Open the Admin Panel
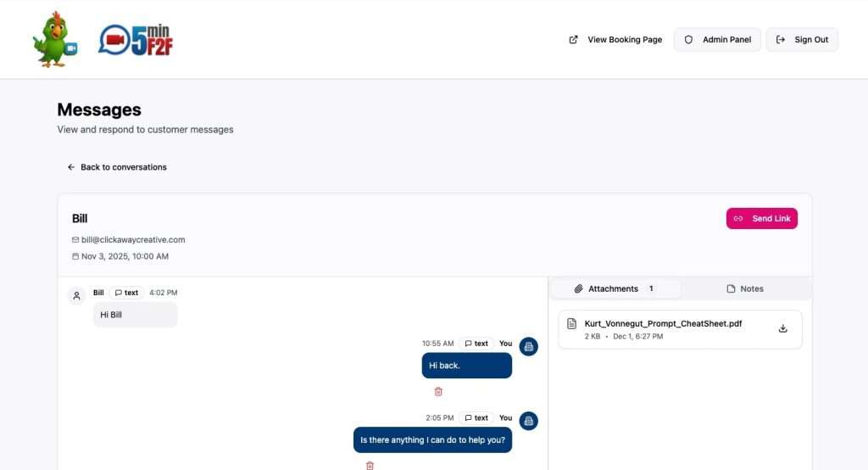Image resolution: width=868 pixels, height=470 pixels. tap(717, 40)
